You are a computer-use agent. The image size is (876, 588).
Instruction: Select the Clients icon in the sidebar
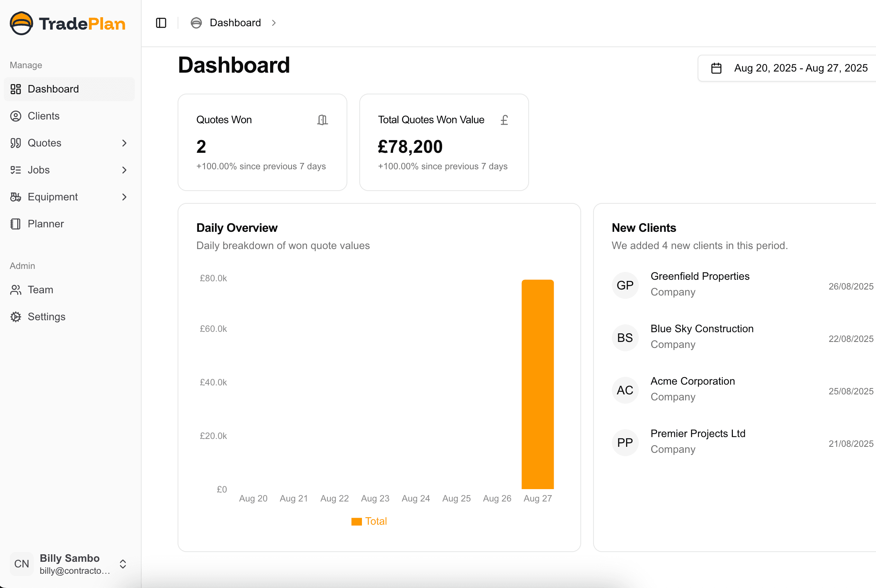click(x=16, y=116)
